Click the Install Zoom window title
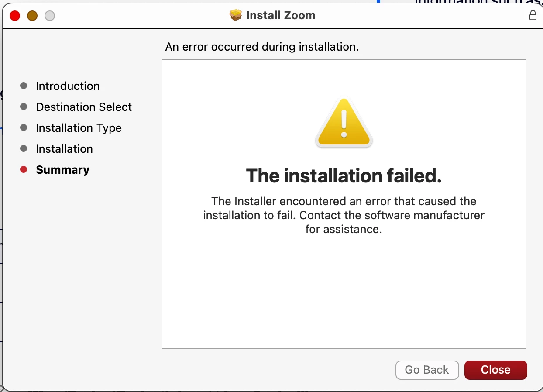 pos(281,15)
